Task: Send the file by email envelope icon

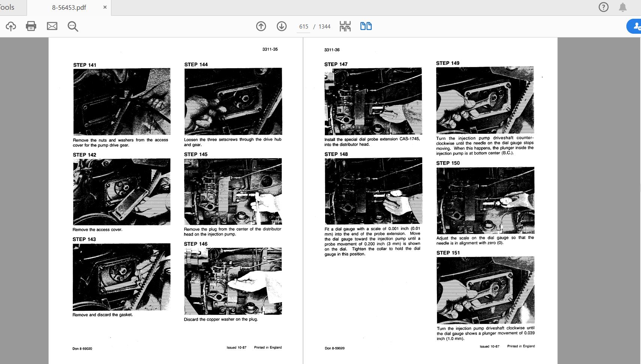Action: pos(52,26)
